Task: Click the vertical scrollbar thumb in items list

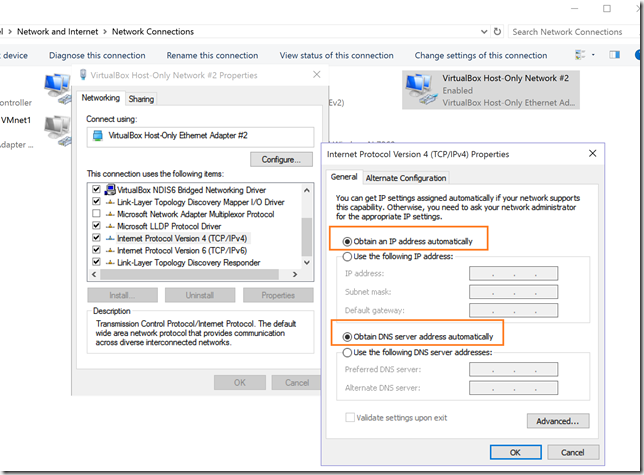Action: pos(307,237)
